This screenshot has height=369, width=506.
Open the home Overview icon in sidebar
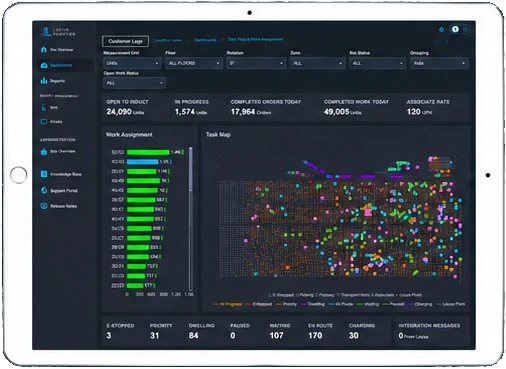click(x=44, y=49)
